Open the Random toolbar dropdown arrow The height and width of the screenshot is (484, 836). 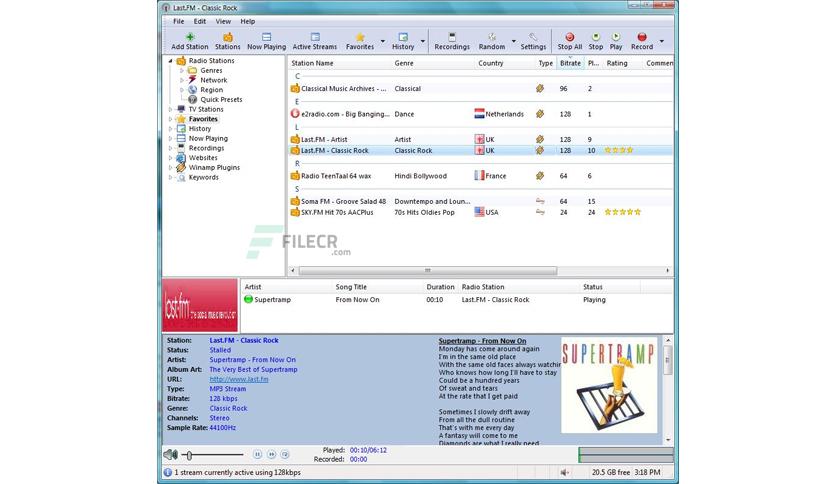coord(513,41)
